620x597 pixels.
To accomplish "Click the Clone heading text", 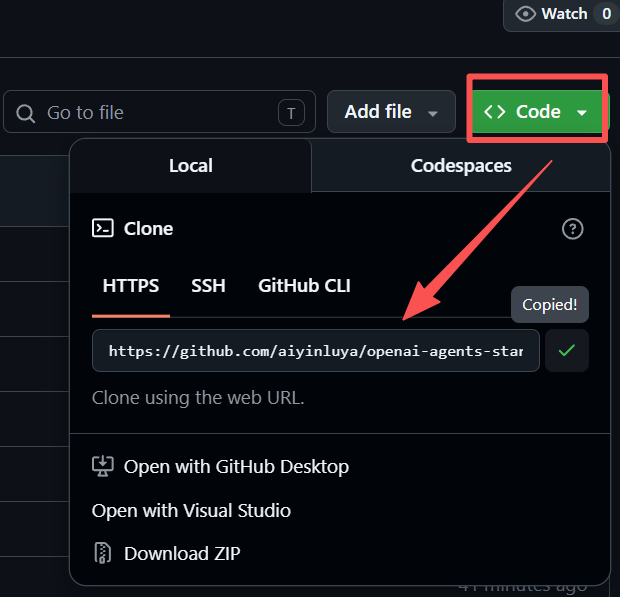I will 148,229.
